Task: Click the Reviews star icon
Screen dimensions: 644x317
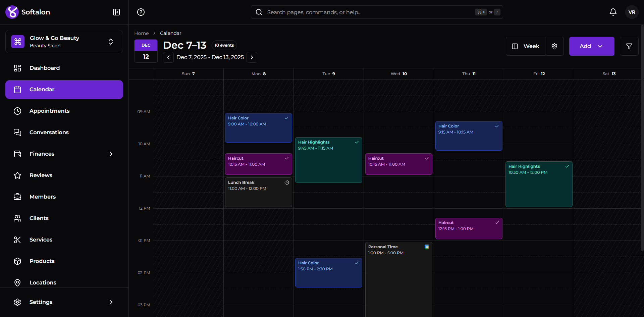Action: [x=17, y=175]
